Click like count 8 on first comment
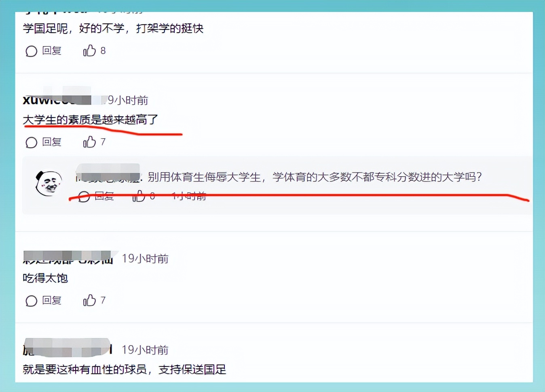 (103, 51)
